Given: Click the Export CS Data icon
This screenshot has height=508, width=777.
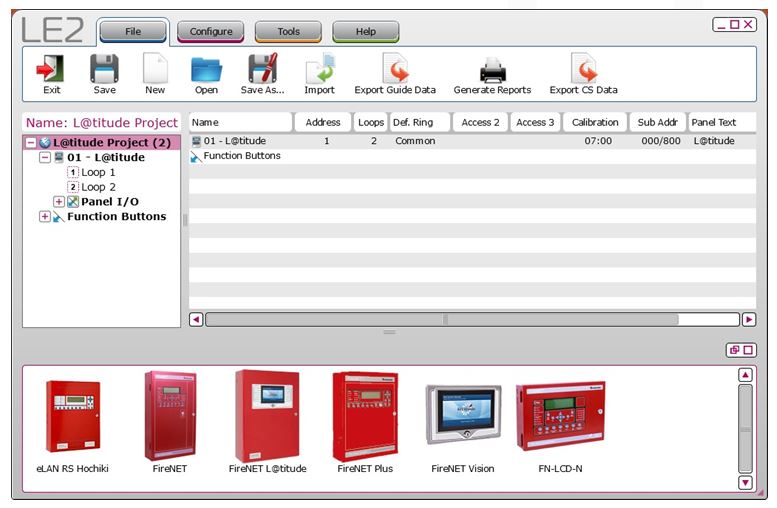Looking at the screenshot, I should coord(583,68).
